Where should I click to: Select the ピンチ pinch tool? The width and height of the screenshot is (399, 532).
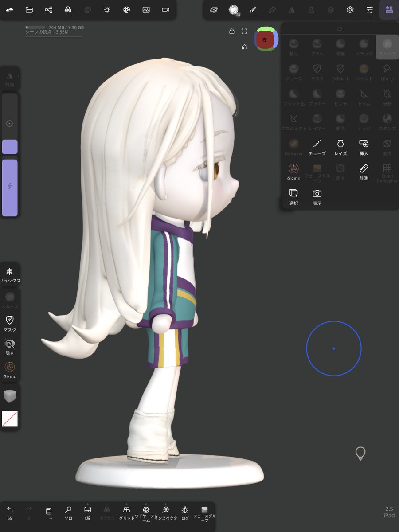point(340,97)
